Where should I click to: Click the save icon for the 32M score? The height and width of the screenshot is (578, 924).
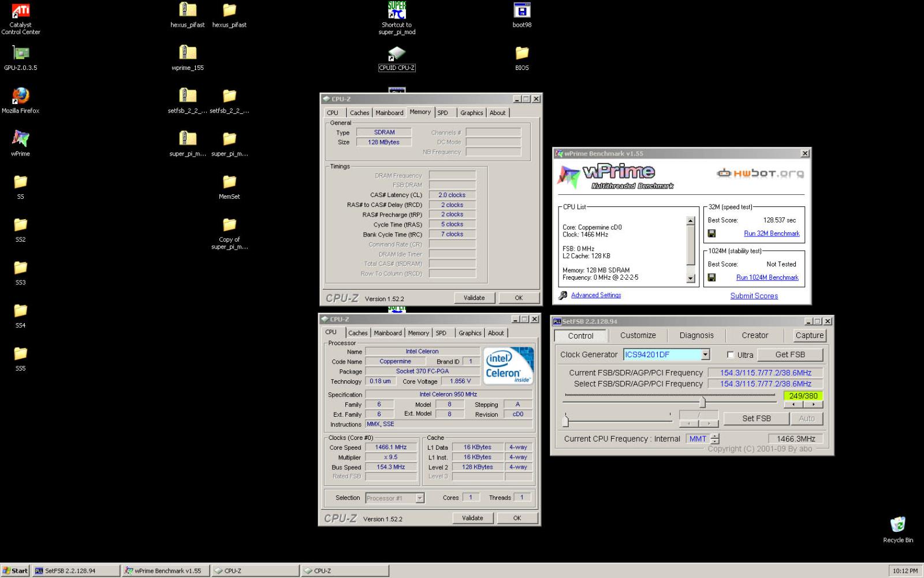click(x=712, y=234)
